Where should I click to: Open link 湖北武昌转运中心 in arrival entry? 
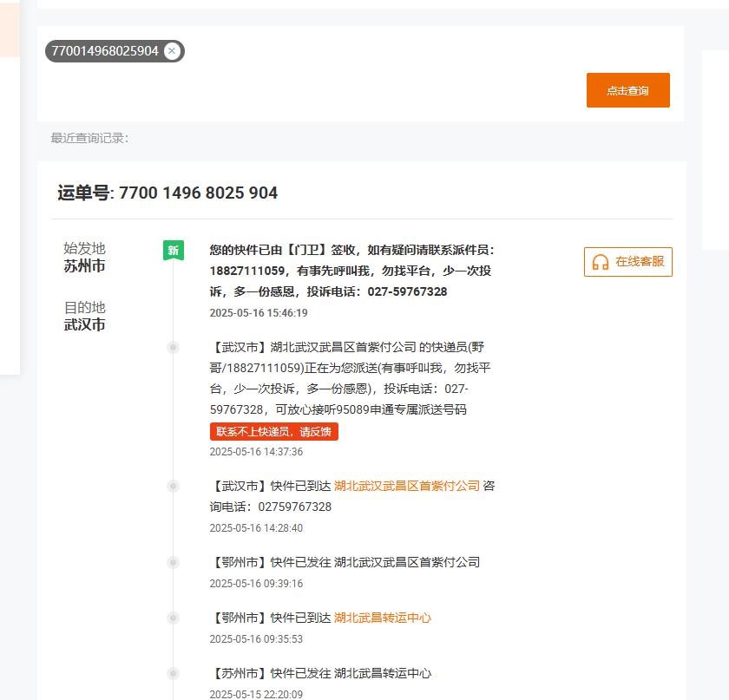point(382,618)
